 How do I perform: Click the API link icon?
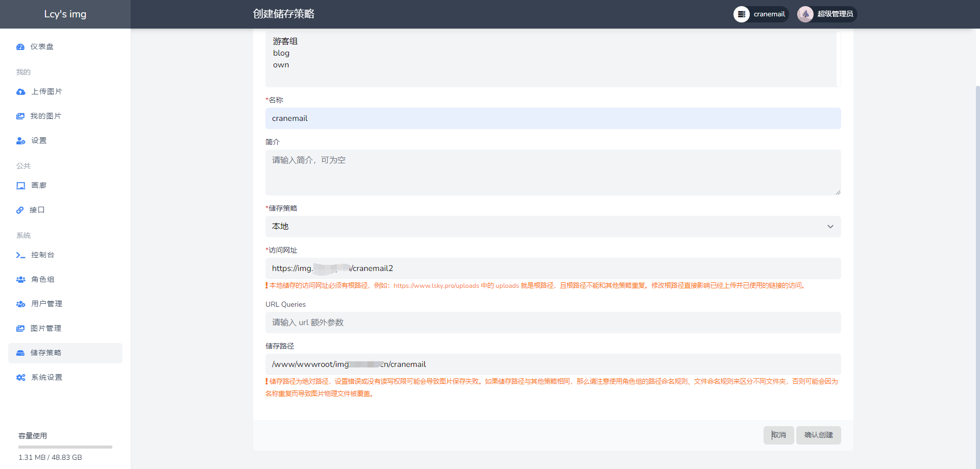point(20,210)
